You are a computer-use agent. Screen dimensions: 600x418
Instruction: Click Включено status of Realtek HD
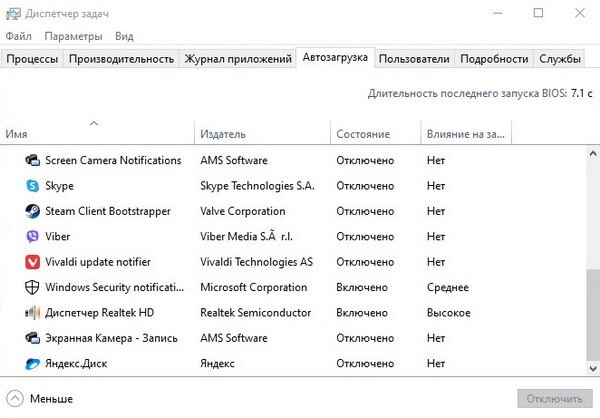(362, 313)
